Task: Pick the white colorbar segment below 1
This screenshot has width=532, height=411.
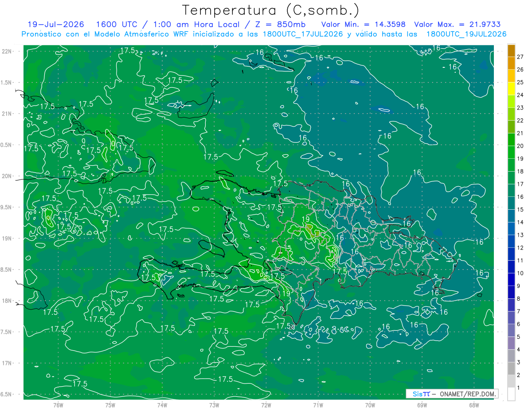Action: coord(511,394)
